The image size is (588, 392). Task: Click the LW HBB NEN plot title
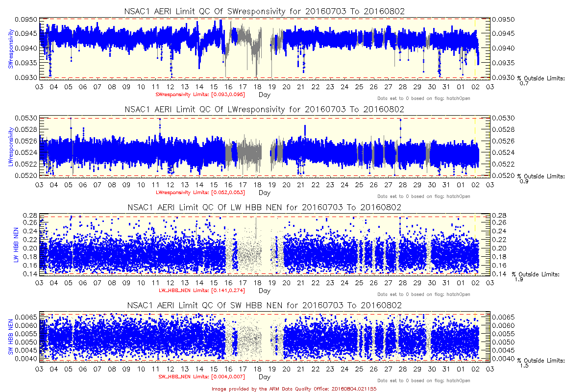pos(264,207)
